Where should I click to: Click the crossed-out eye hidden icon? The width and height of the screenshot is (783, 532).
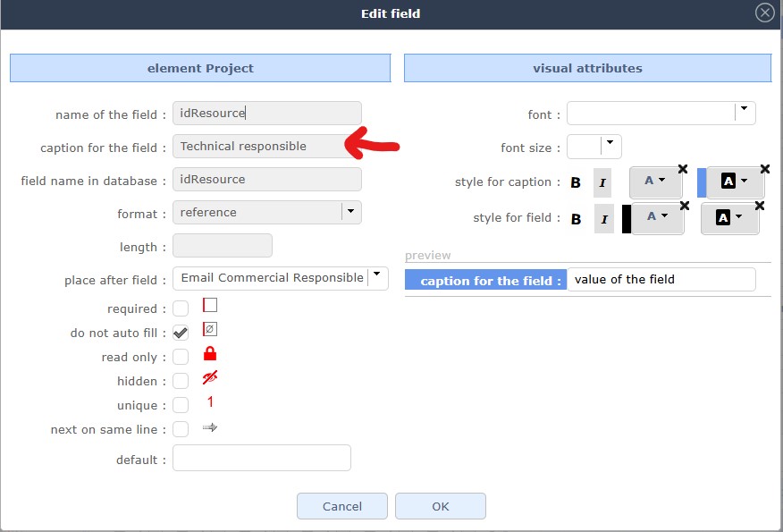(210, 378)
